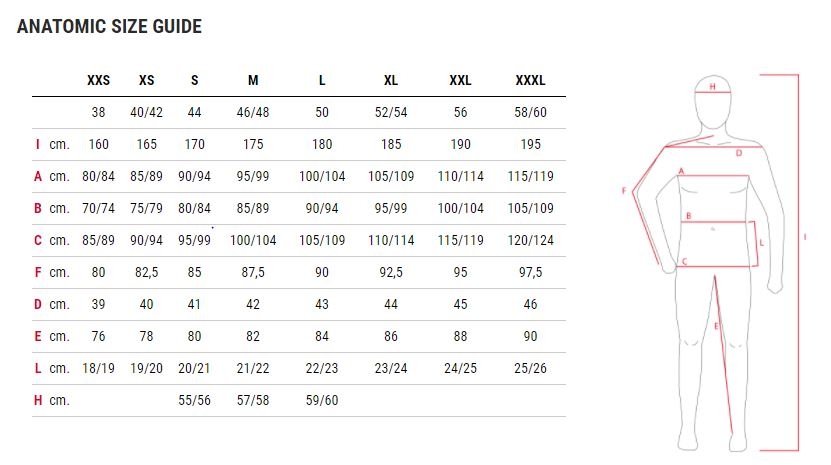Click the "ANATOMIC SIZE GUIDE" heading

[109, 27]
